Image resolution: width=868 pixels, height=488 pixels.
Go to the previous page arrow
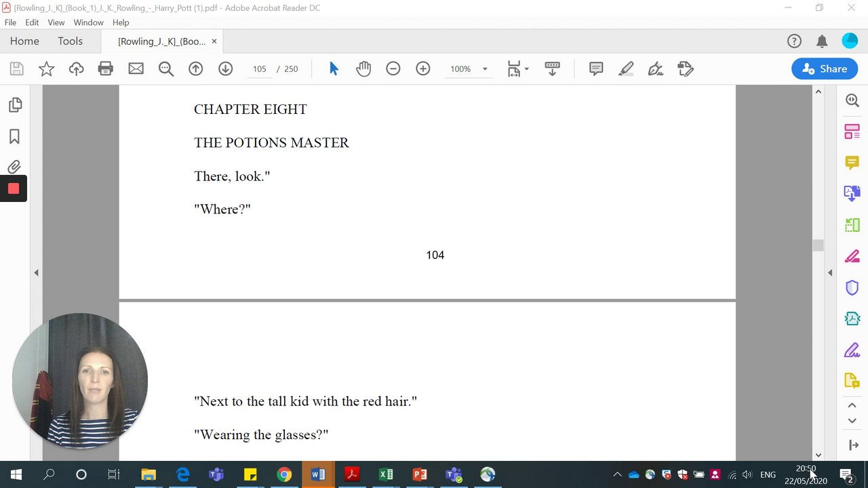pyautogui.click(x=195, y=68)
